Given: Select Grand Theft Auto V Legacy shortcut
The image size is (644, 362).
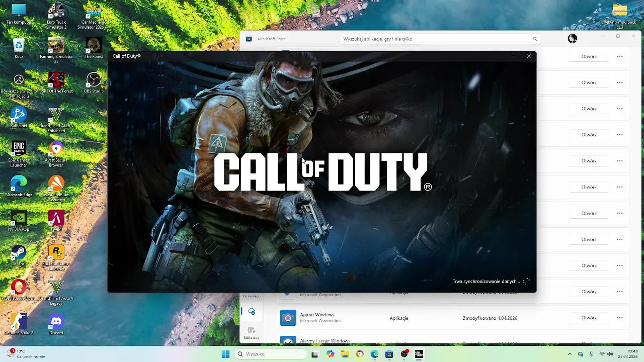Looking at the screenshot, I should point(56,292).
